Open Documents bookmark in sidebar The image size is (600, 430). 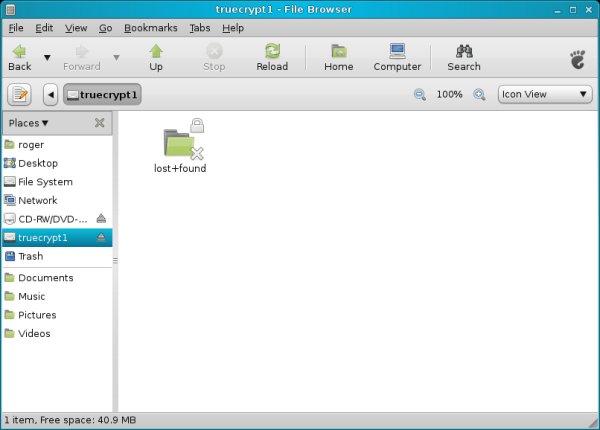point(57,278)
